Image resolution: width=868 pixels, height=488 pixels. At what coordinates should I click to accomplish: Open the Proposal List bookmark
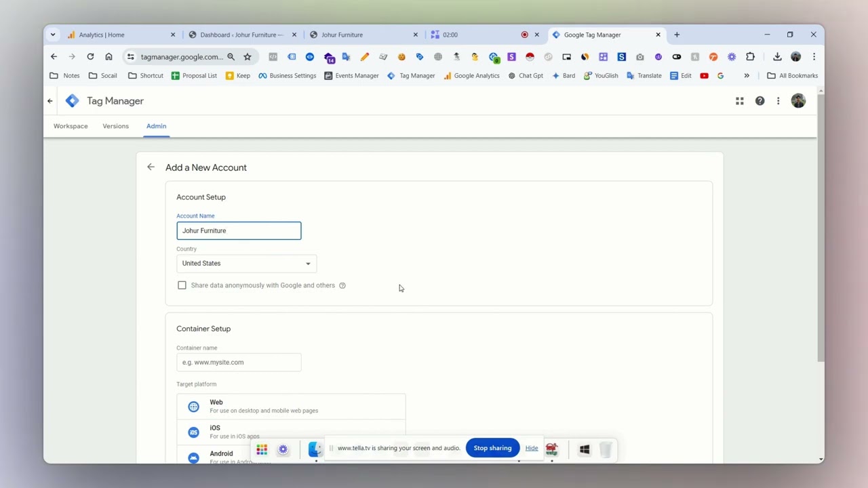tap(194, 76)
